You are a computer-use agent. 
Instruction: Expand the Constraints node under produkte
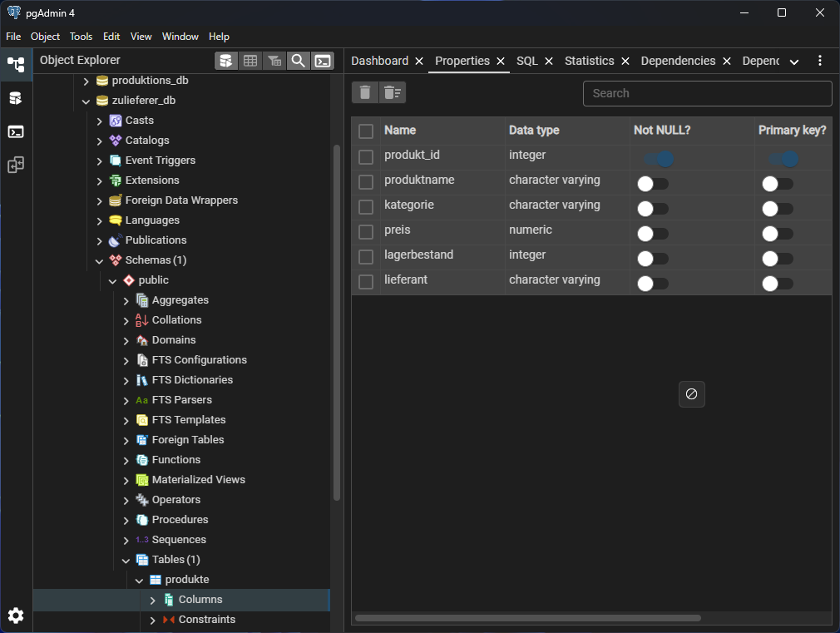[x=152, y=620]
